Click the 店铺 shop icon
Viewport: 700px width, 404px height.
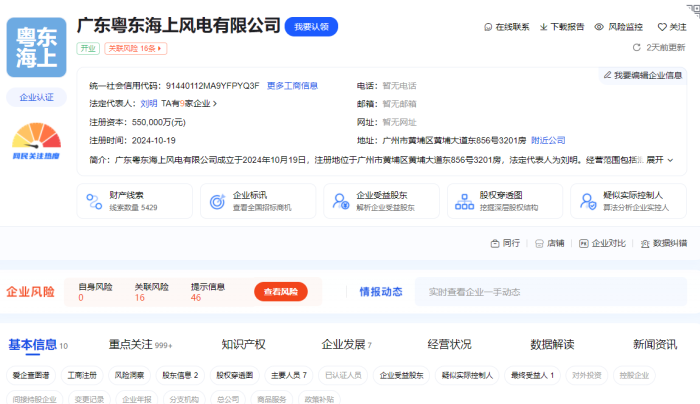(x=539, y=244)
